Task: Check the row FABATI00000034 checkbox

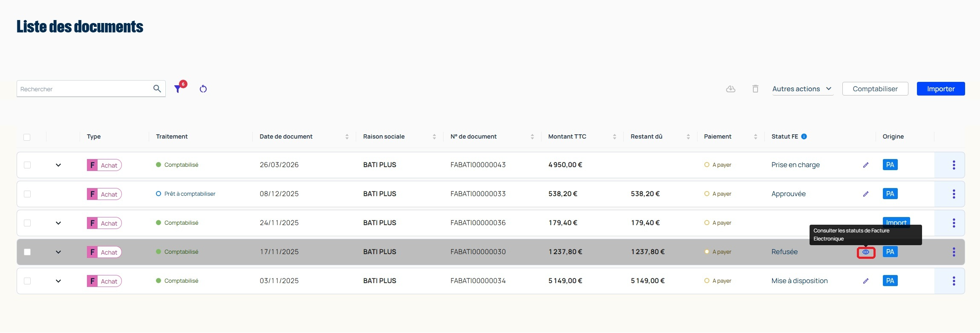Action: (27, 281)
